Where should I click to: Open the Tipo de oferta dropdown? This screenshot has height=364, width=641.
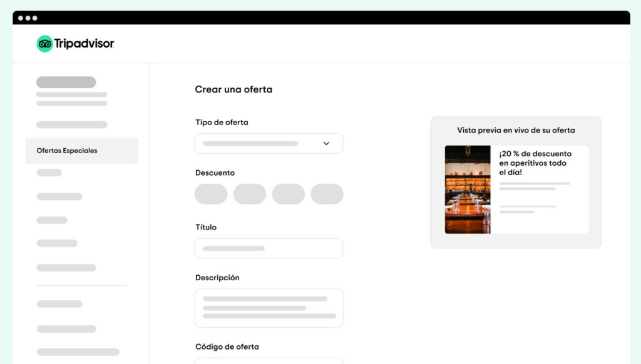[x=269, y=143]
